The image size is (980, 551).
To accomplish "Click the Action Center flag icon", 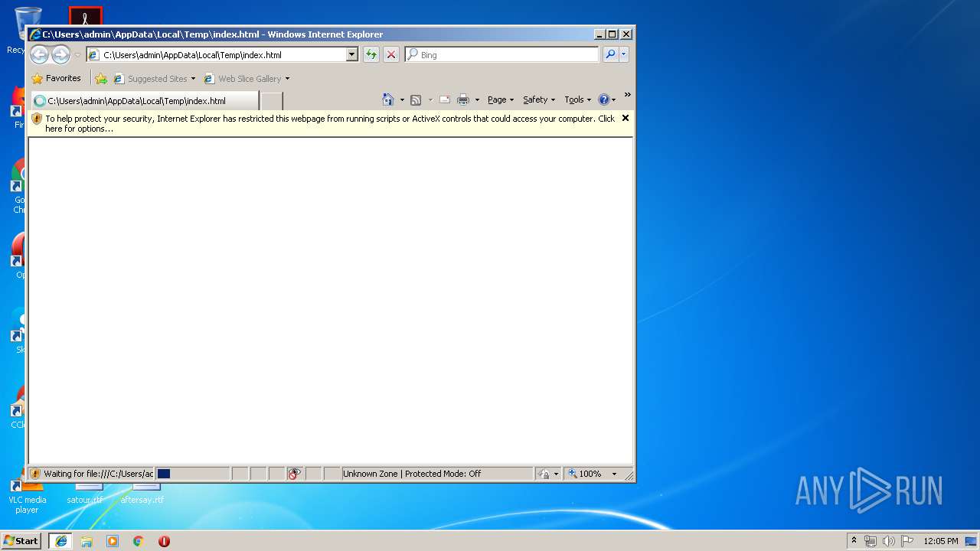I will [907, 541].
